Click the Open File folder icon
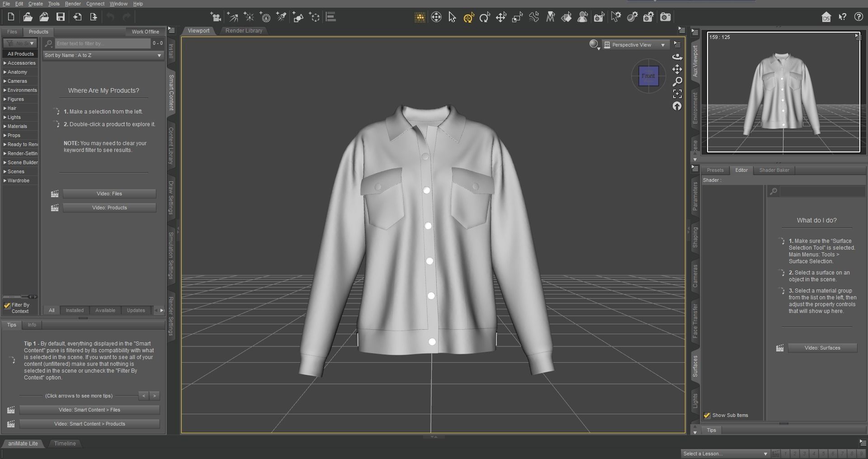This screenshot has width=868, height=459. point(28,17)
